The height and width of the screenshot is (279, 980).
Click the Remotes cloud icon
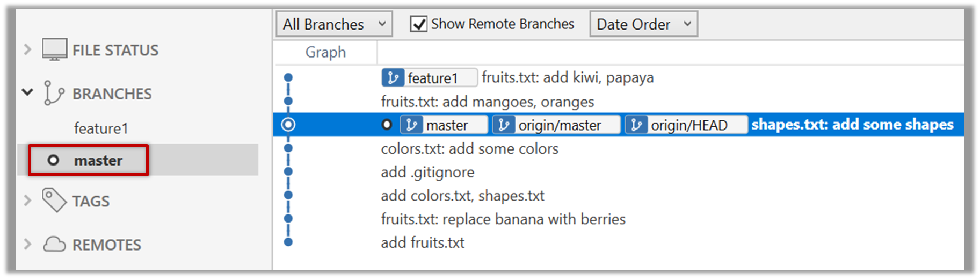(54, 245)
